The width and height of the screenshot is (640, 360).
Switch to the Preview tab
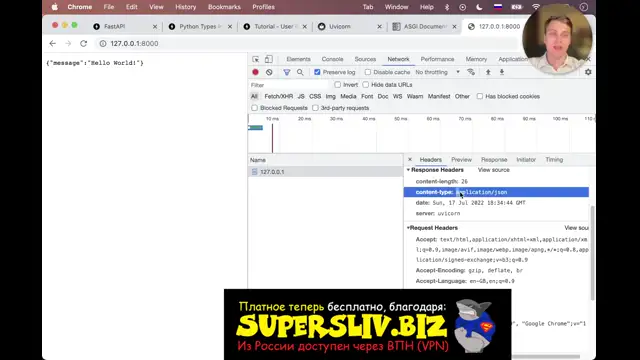(x=461, y=160)
